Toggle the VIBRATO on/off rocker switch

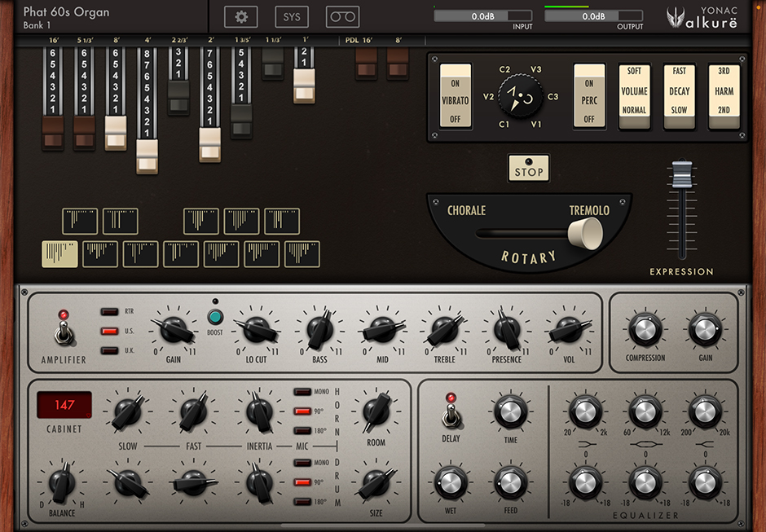(x=456, y=97)
